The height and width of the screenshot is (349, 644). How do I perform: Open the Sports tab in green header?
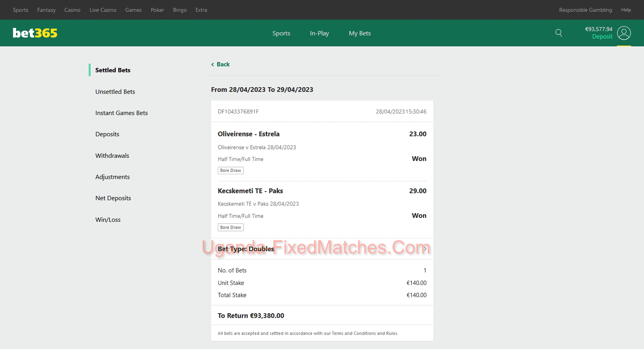tap(281, 33)
